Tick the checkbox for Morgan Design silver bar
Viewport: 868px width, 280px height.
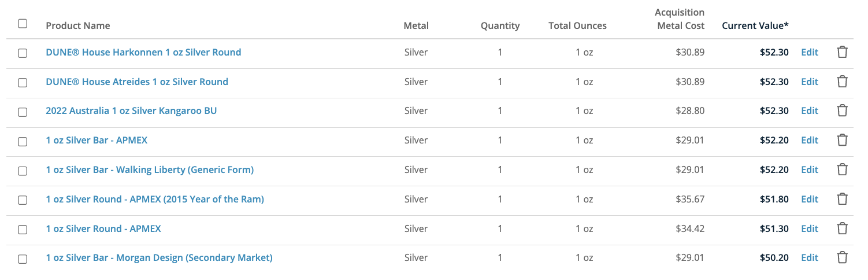(x=23, y=259)
